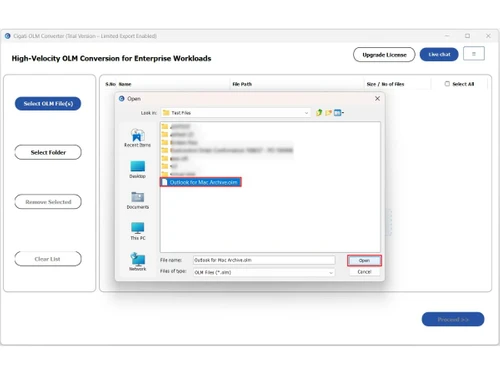
Task: Click the Select OLM File(s) button
Action: point(48,103)
